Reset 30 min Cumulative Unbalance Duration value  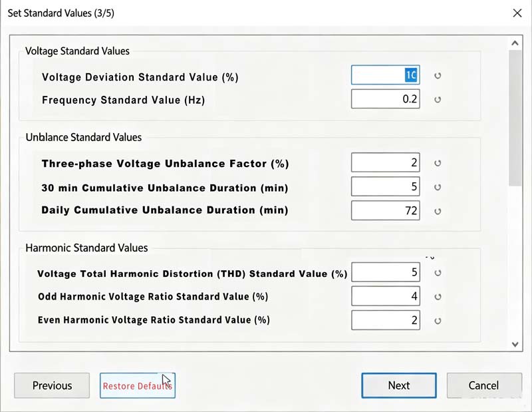[438, 187]
